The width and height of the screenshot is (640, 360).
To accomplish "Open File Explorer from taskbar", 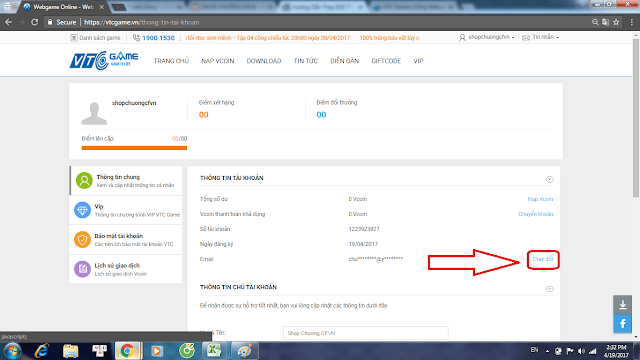I will 71,351.
